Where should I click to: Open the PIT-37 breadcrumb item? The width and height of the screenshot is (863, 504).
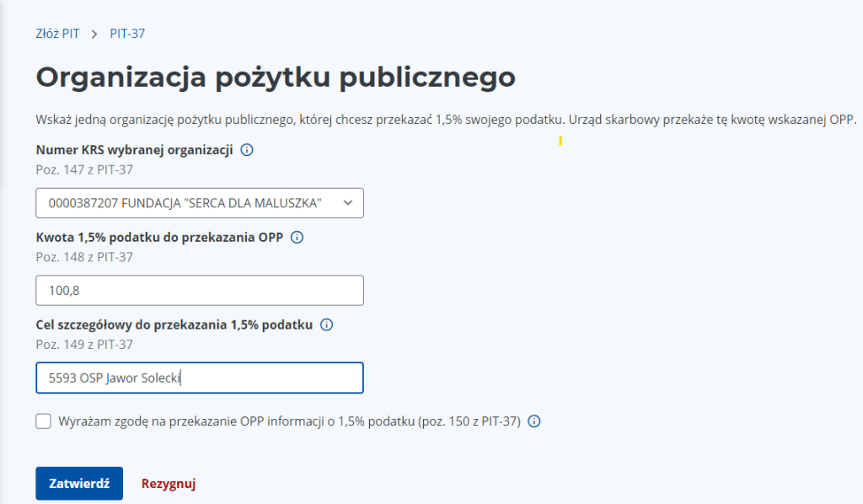127,34
